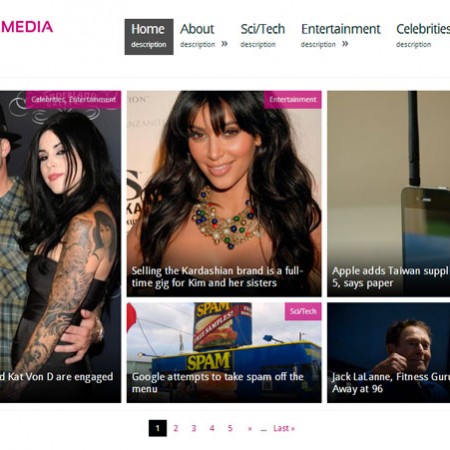450x450 pixels.
Task: Expand the Entertainment submenu arrow
Action: 345,44
